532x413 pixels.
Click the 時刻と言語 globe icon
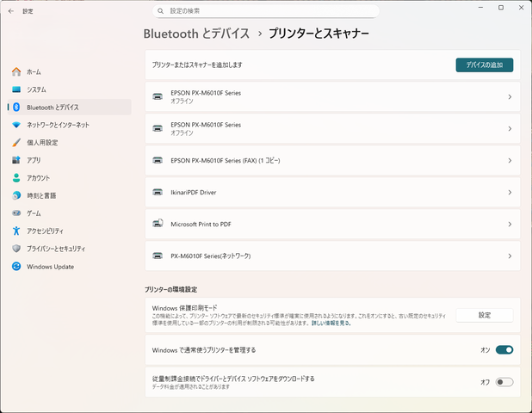point(16,195)
